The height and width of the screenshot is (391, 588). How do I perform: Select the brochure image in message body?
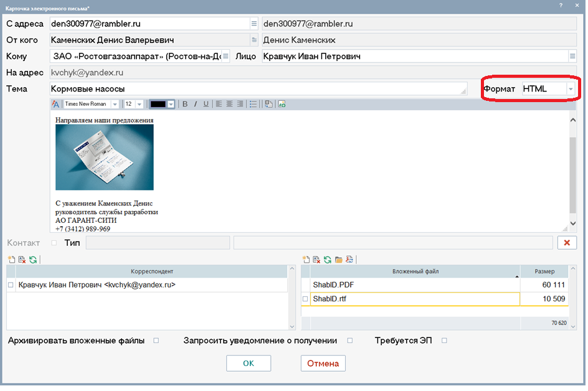click(105, 158)
